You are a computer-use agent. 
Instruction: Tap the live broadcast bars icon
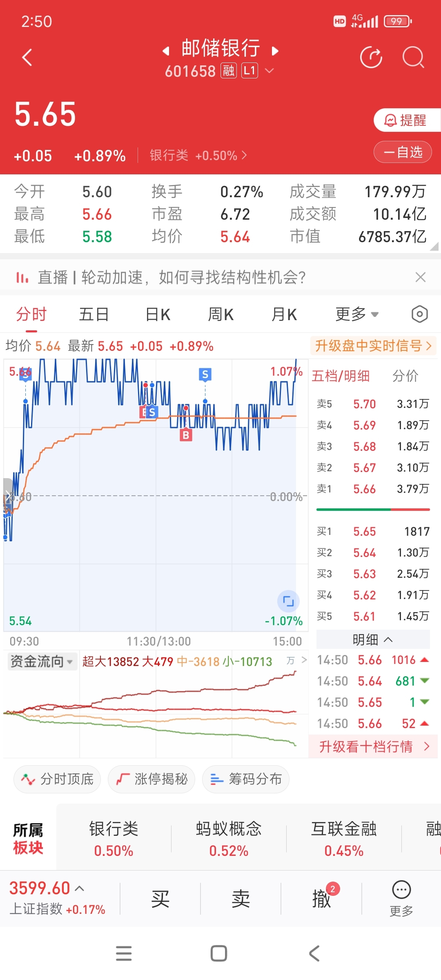pyautogui.click(x=22, y=278)
